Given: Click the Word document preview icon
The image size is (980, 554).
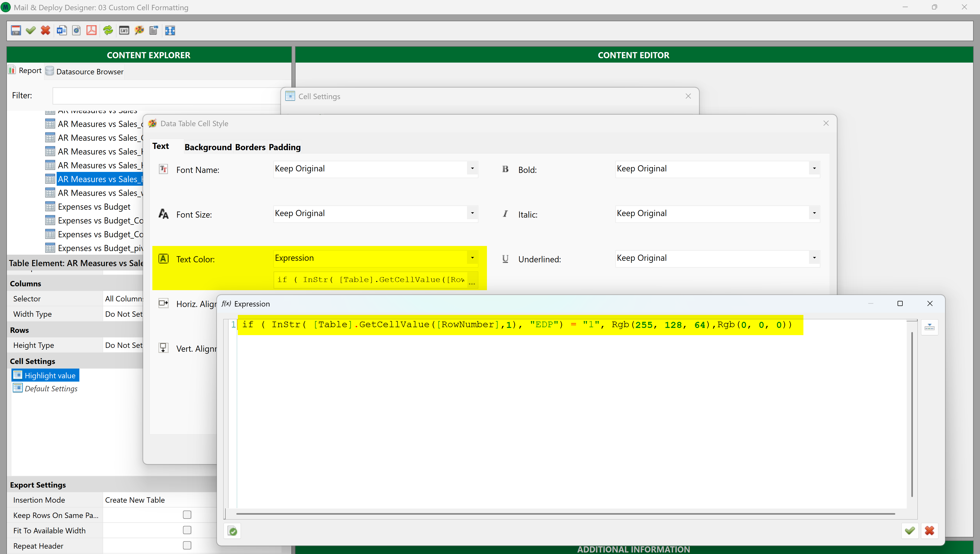Looking at the screenshot, I should click(x=61, y=30).
